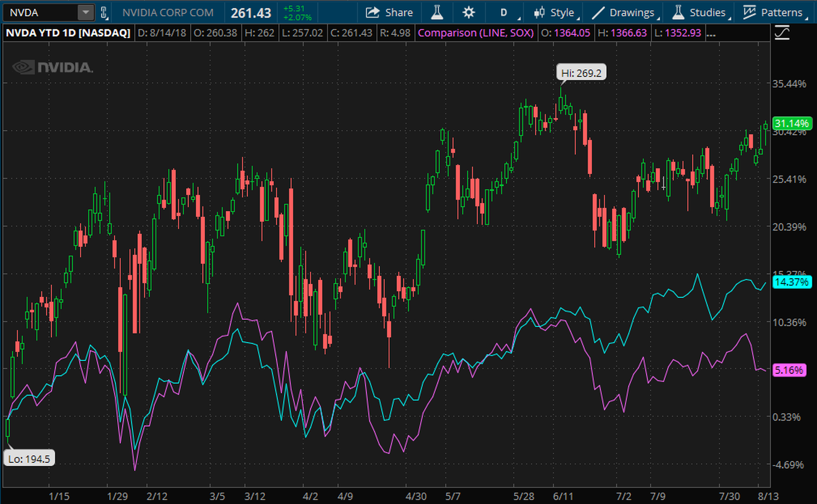Click the 25.41% axis label

tap(789, 178)
